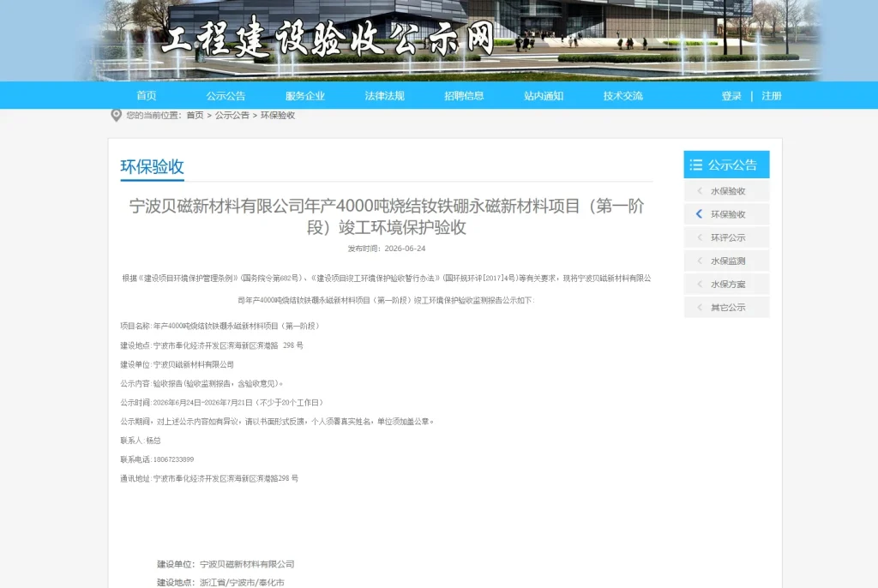This screenshot has height=588, width=878.
Task: Click 公示公告 in the breadcrumb trail
Action: tap(232, 116)
